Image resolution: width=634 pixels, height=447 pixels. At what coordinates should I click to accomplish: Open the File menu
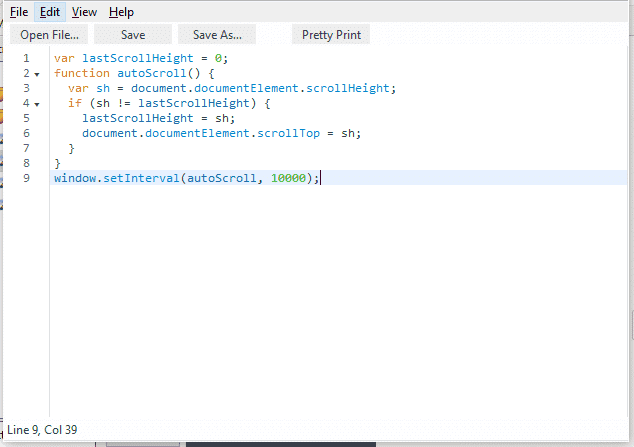pos(19,12)
